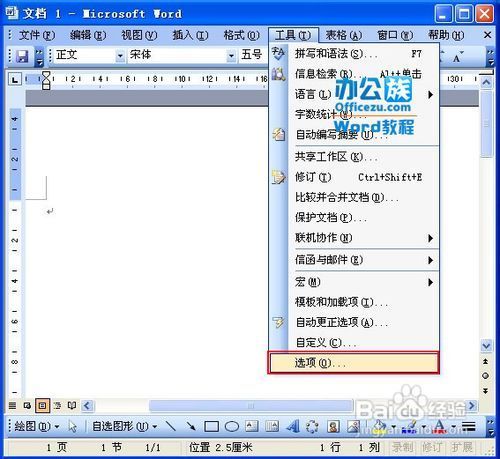Open the 格式(O) menu
The image size is (500, 459).
(x=242, y=35)
